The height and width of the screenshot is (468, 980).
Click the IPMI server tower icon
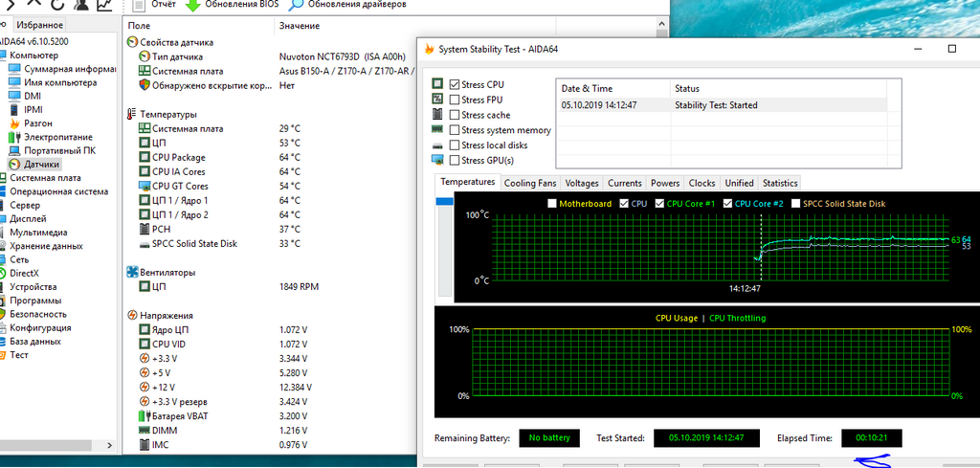(x=14, y=110)
